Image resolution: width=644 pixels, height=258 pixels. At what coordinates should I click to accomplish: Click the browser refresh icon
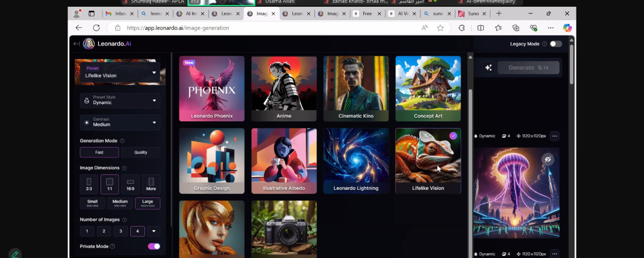pyautogui.click(x=96, y=28)
